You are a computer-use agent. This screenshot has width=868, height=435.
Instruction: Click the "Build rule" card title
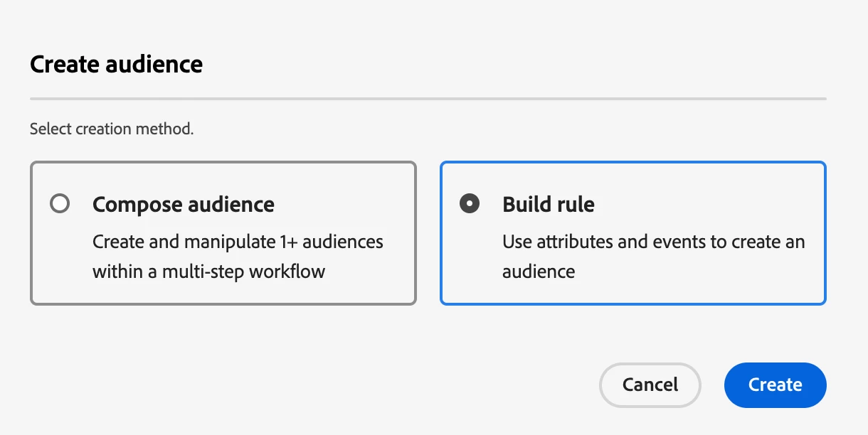(548, 205)
